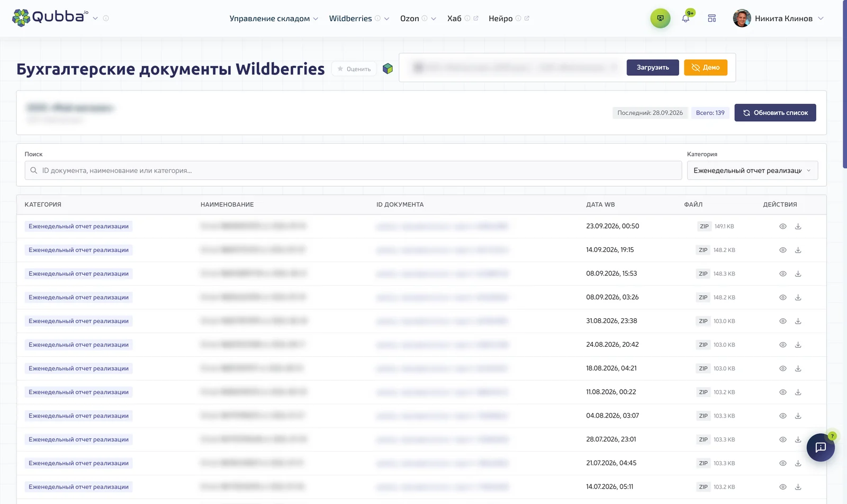
Task: Preview the 24.08.2026 report via eye icon
Action: pos(782,345)
